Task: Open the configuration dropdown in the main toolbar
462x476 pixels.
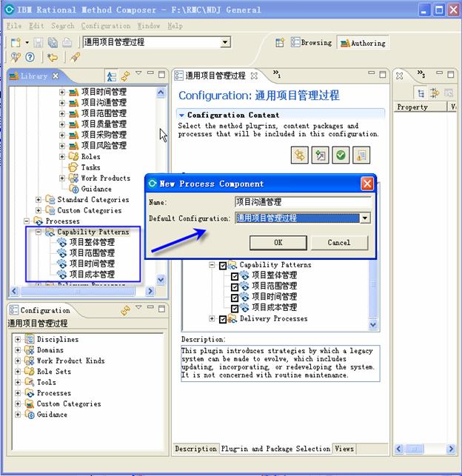Action: point(225,42)
